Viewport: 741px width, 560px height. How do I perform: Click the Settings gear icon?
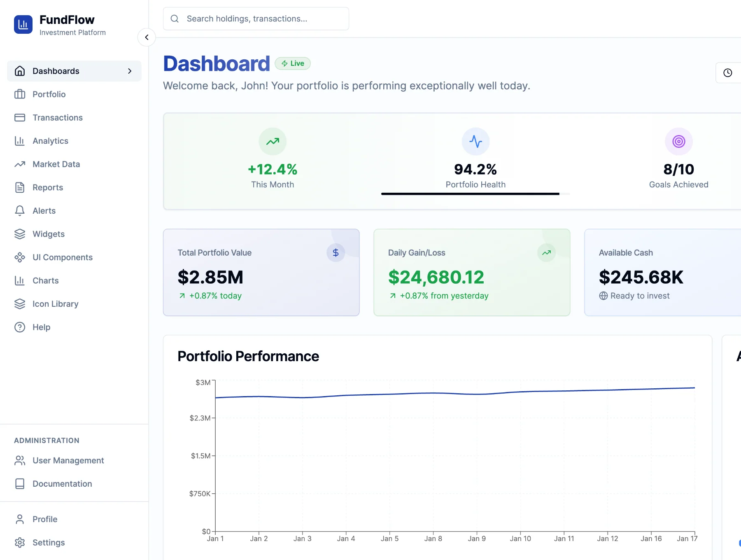point(20,543)
